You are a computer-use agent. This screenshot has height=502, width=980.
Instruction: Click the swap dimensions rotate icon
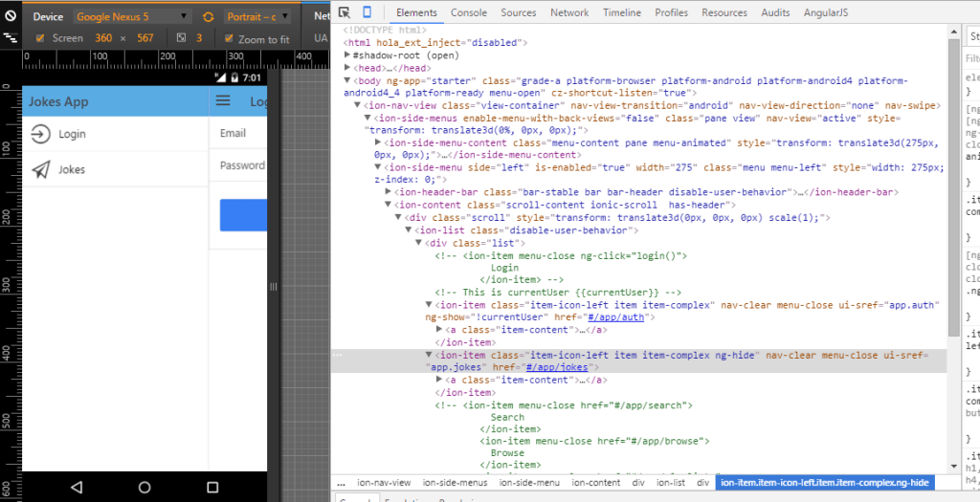208,17
